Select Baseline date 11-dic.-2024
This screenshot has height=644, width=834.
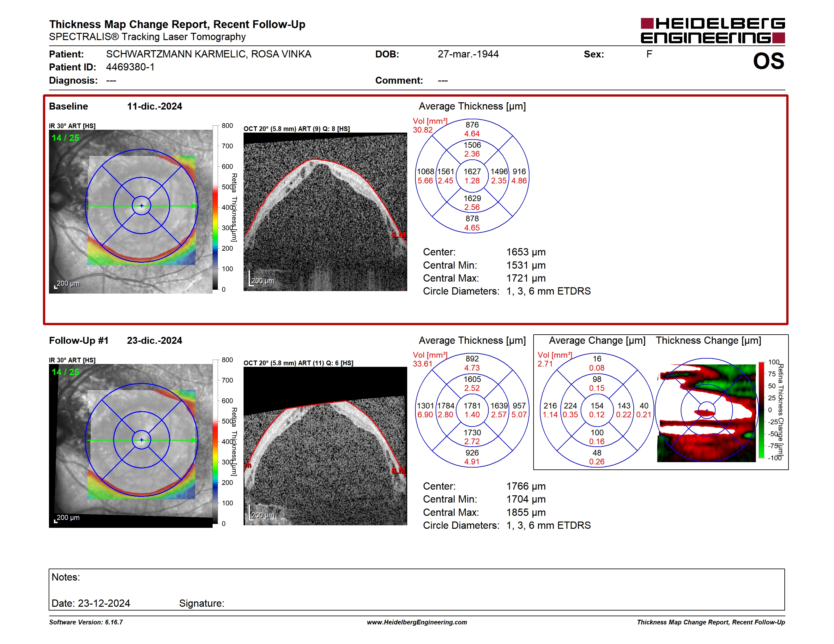click(154, 106)
